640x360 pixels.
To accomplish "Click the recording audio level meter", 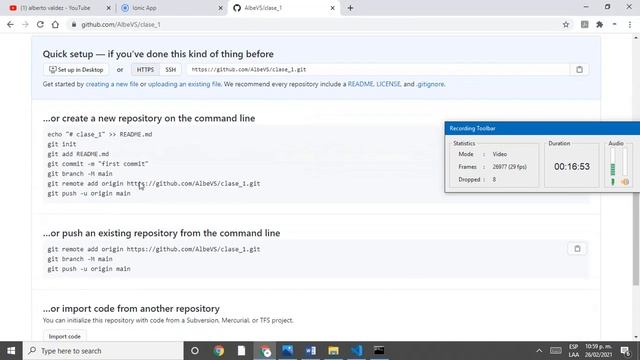I will coord(613,162).
